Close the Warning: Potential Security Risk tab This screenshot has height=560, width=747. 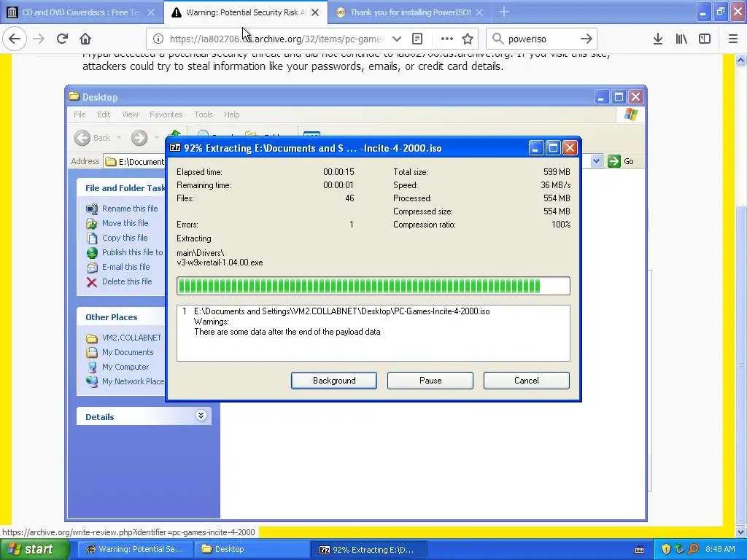click(x=315, y=12)
